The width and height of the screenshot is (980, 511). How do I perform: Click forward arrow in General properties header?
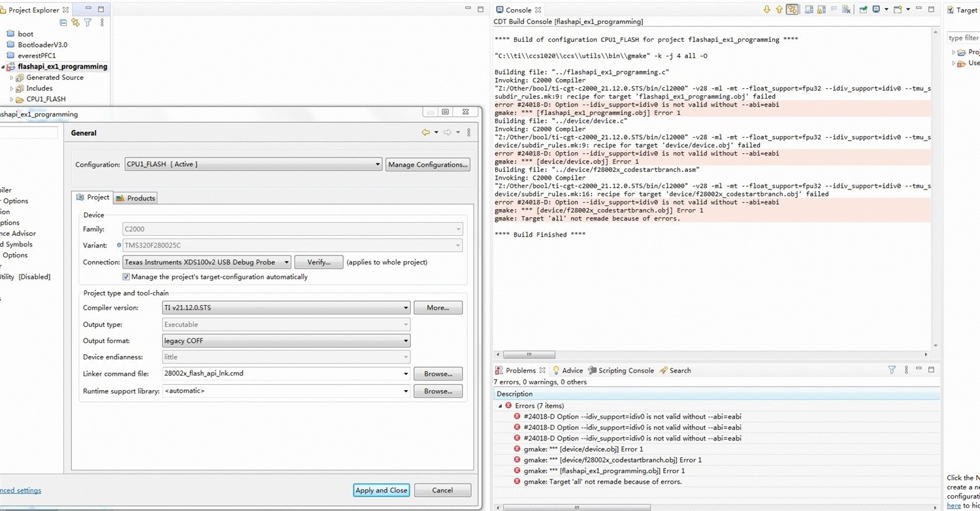pos(448,133)
